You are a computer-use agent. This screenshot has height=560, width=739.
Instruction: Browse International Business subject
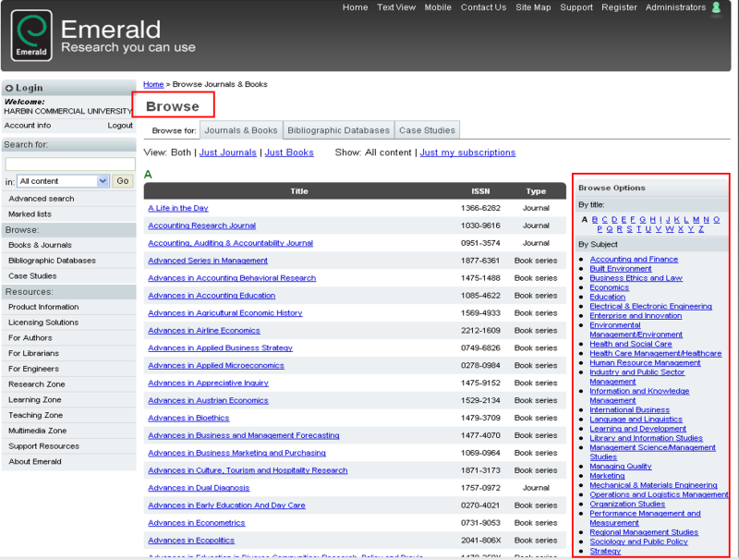630,410
